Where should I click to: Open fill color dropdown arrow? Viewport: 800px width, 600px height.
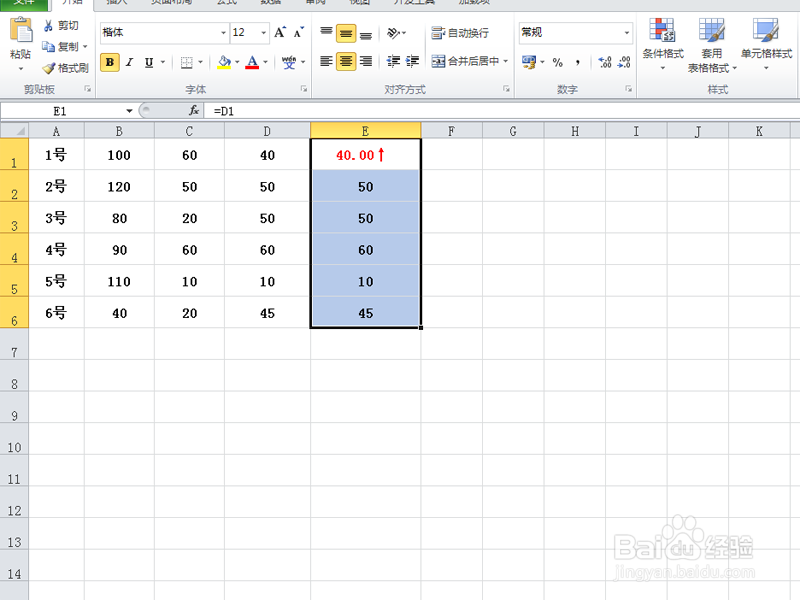coord(237,62)
